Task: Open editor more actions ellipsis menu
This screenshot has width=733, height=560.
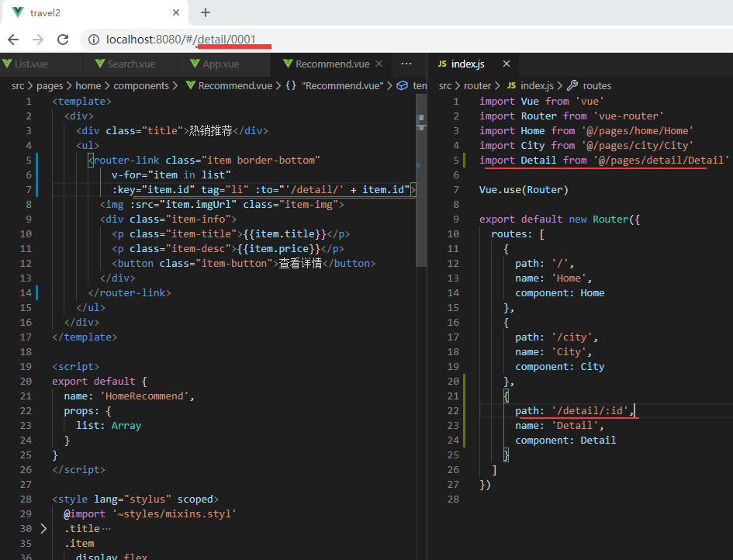Action: pyautogui.click(x=406, y=64)
